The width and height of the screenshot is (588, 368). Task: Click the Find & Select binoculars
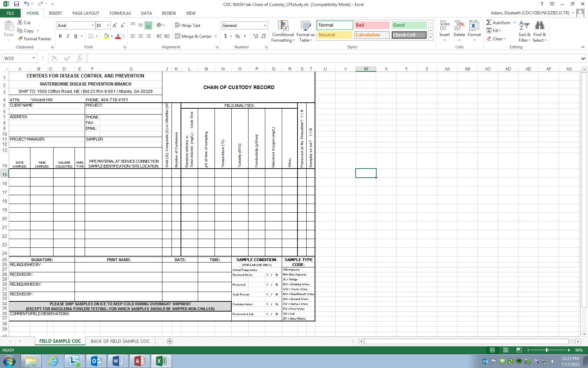coord(539,26)
